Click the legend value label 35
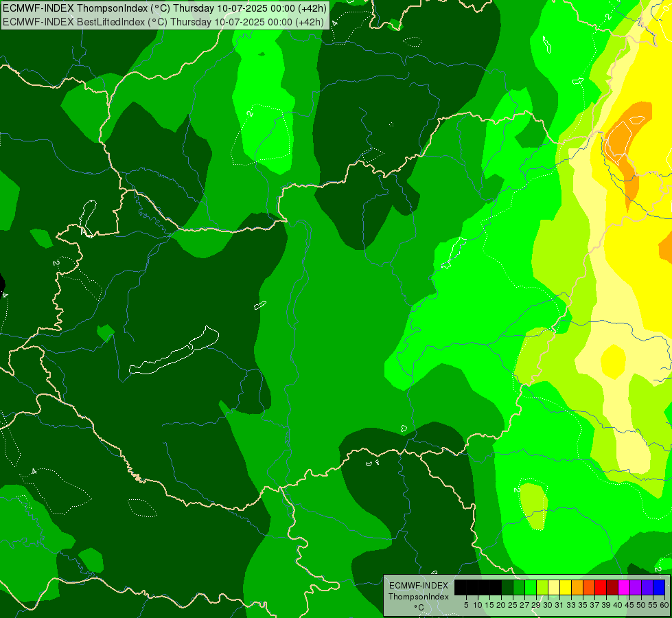The image size is (672, 618). tap(583, 605)
